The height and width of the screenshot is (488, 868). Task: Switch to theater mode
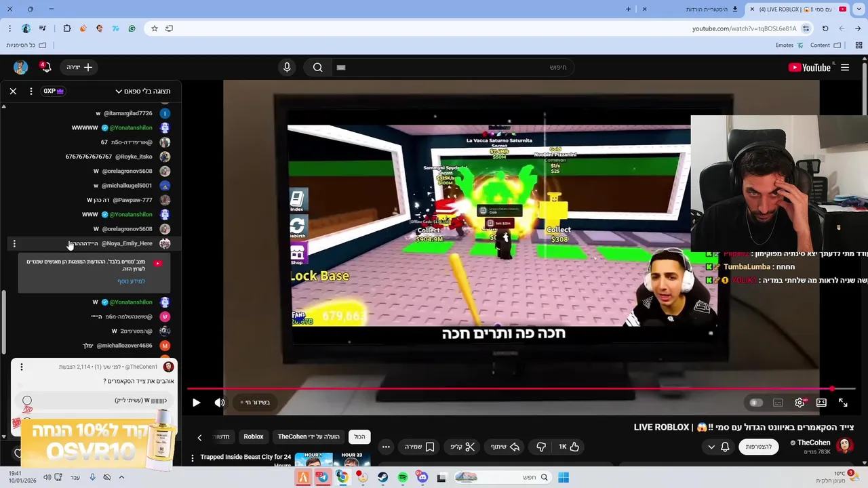(821, 403)
